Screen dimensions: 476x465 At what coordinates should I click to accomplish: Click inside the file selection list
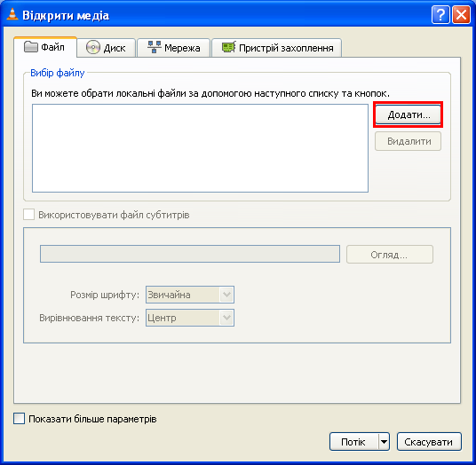[200, 148]
